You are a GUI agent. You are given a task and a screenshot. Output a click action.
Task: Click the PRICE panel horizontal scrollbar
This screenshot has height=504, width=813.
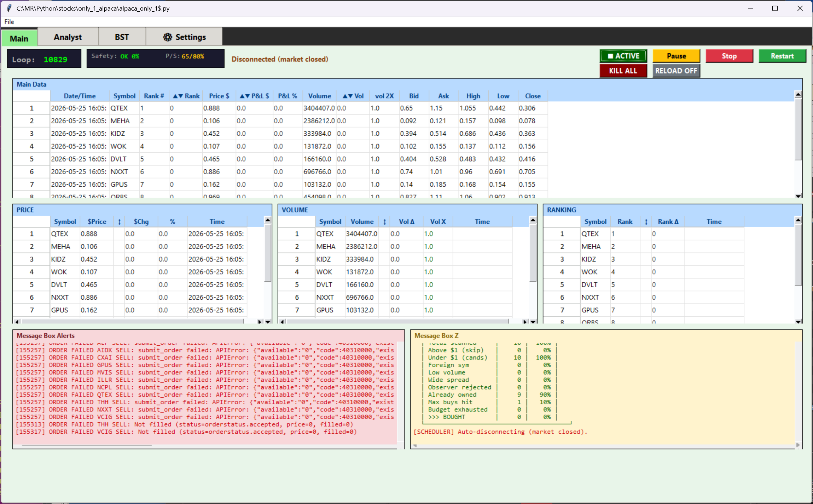(x=133, y=322)
